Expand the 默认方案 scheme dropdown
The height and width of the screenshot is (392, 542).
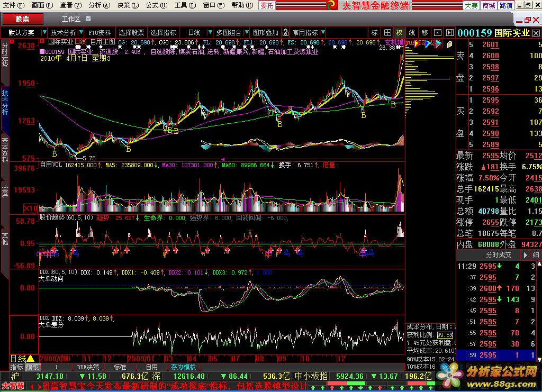[44, 32]
